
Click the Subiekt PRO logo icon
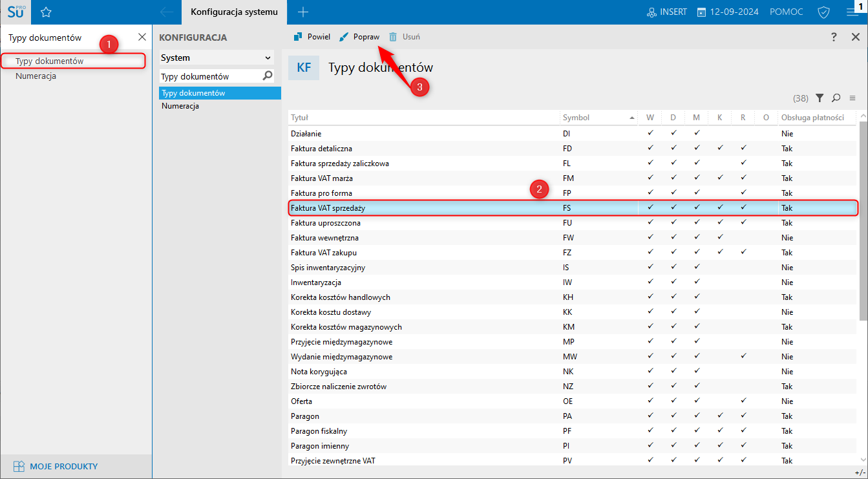pos(15,12)
